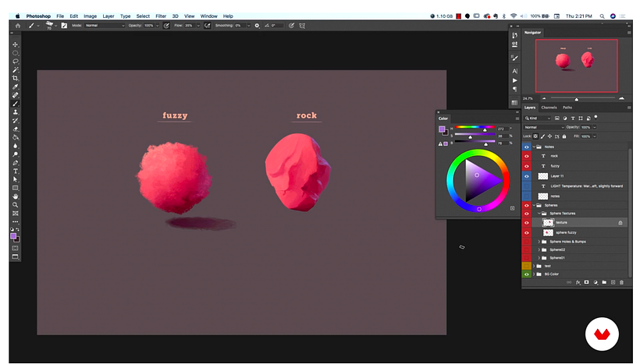This screenshot has width=640, height=364.
Task: Select the Move tool
Action: coord(15,44)
